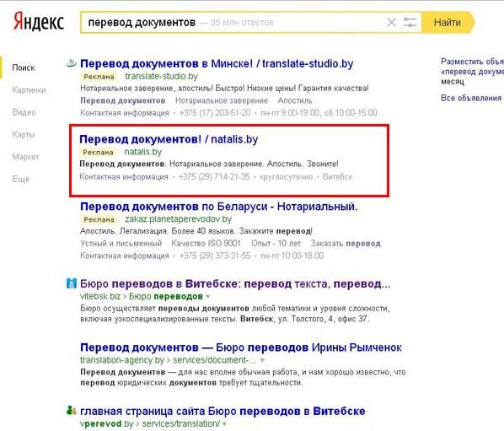Open services/document breadcrumb link
The height and width of the screenshot is (431, 504).
click(x=215, y=360)
